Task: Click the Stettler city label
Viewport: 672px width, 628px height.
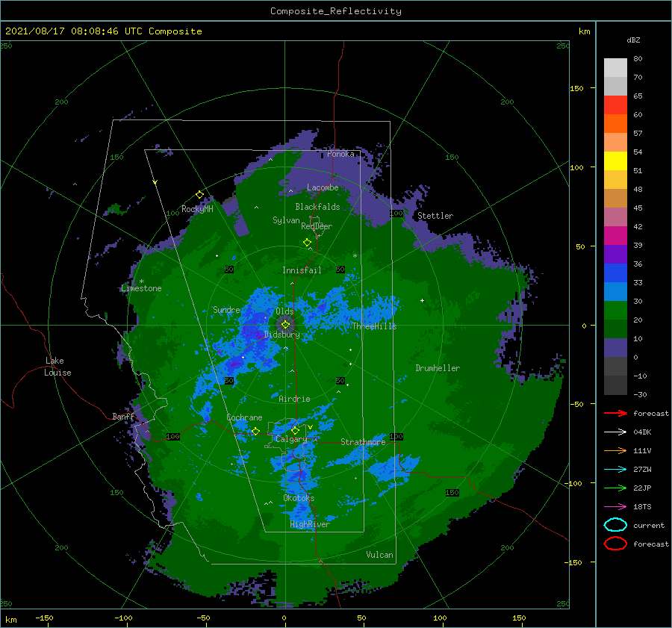Action: point(435,216)
